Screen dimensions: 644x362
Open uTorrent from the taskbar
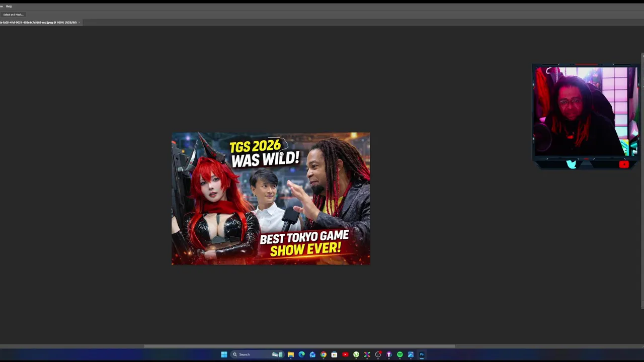(356, 354)
